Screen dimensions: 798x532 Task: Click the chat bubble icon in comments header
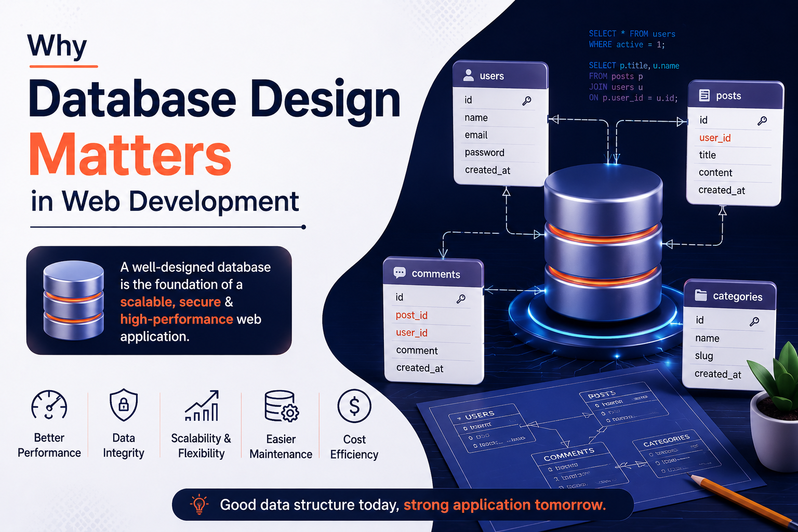400,273
